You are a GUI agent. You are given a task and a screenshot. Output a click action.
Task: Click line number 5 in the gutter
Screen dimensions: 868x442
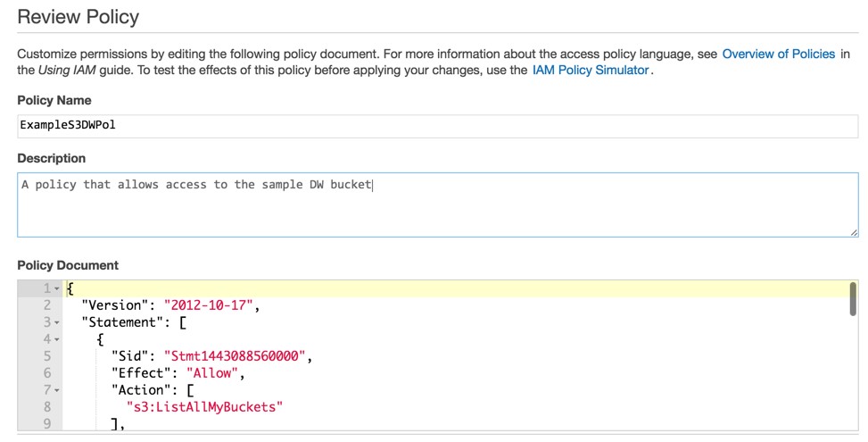click(47, 356)
